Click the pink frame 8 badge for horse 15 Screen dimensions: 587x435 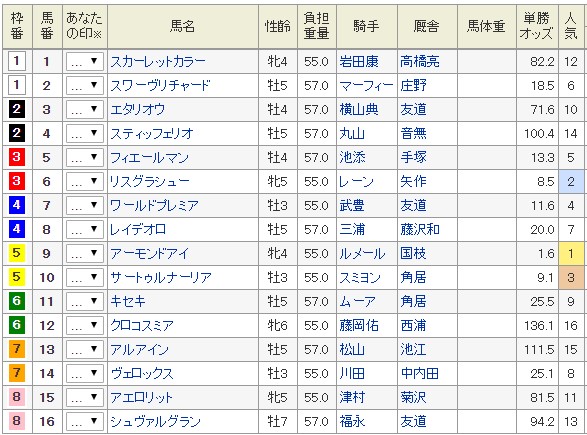pyautogui.click(x=16, y=397)
